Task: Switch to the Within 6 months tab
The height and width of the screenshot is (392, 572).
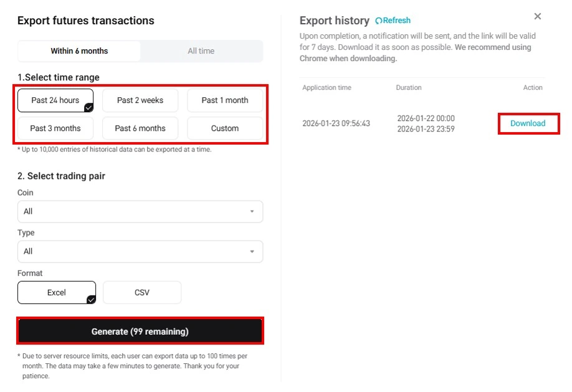Action: (79, 50)
